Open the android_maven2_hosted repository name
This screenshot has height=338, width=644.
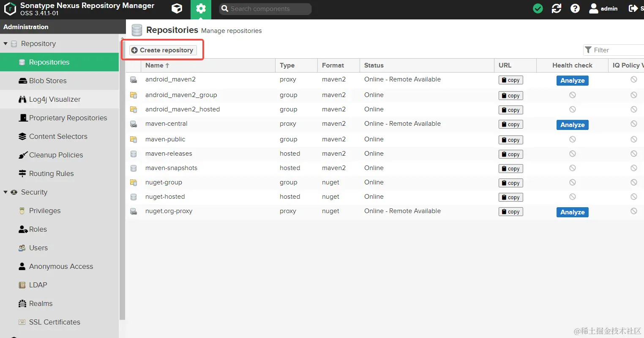click(183, 109)
